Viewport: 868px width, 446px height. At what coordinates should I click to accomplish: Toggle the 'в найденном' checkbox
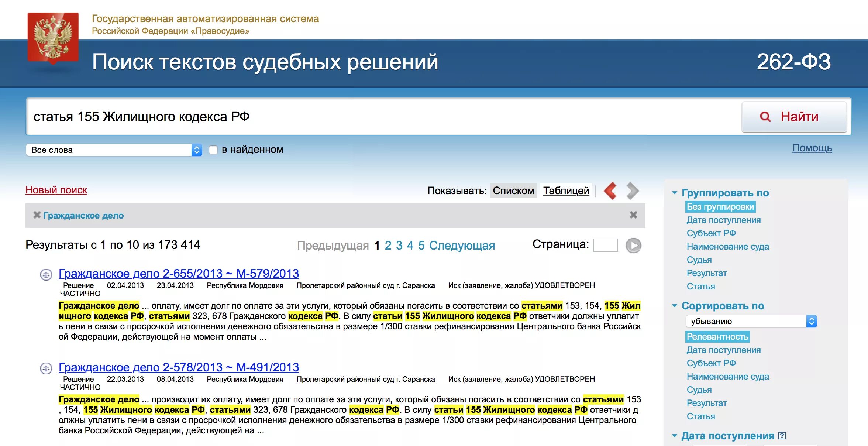click(213, 150)
